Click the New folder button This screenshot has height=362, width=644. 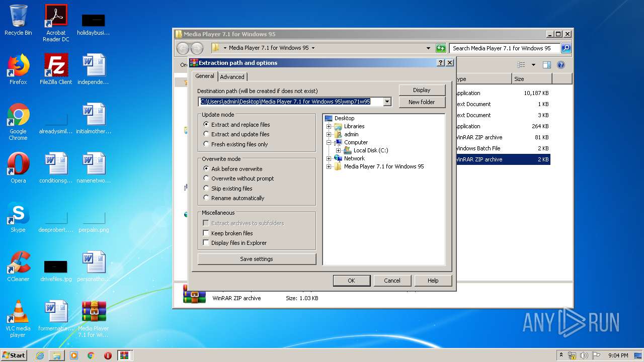[422, 102]
